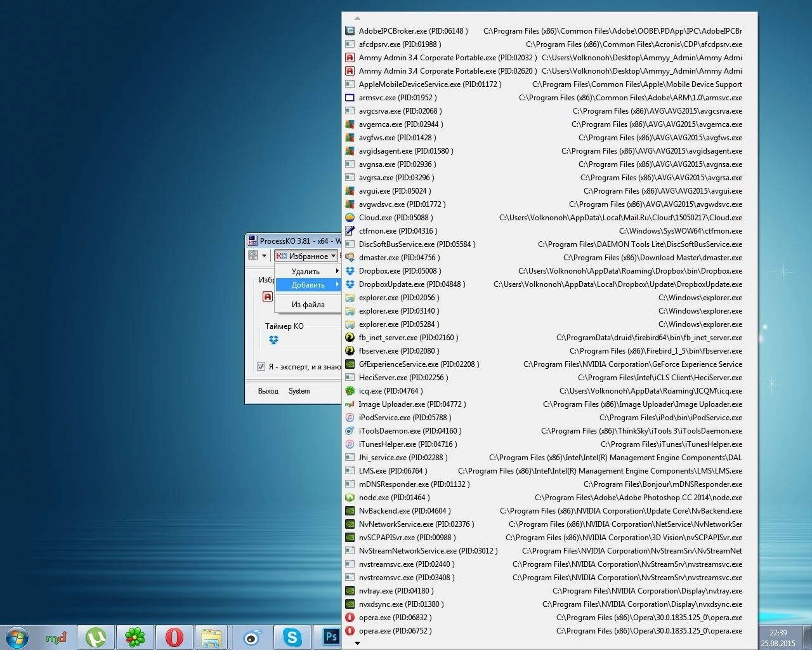Viewport: 812px width, 650px height.
Task: Select AdobeIPCBroker.exe (PID:06148)
Action: coord(549,30)
